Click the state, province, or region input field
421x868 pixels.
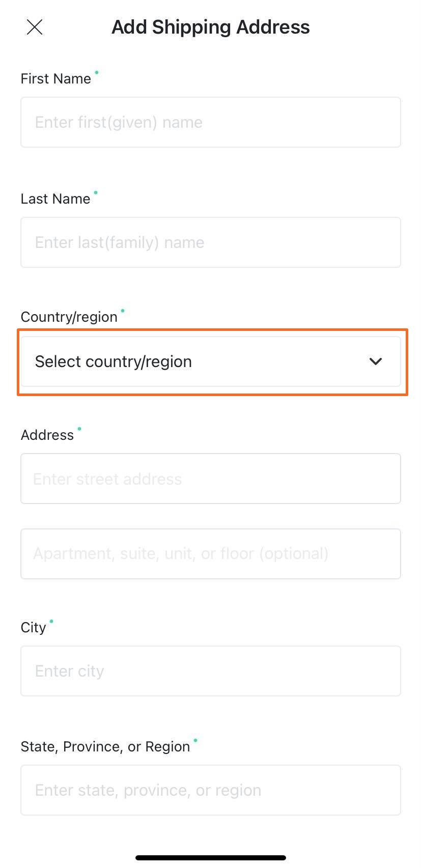(x=210, y=790)
